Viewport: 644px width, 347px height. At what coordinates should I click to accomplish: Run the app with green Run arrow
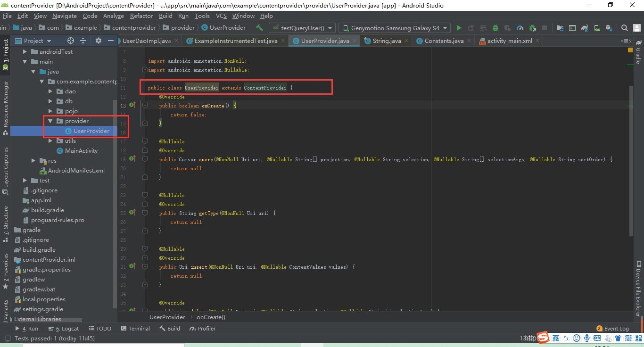[x=459, y=28]
